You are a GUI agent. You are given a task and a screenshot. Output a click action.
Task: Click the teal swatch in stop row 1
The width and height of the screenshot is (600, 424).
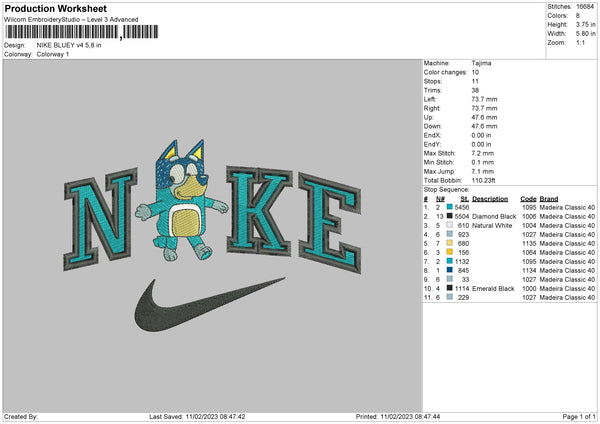tap(450, 207)
